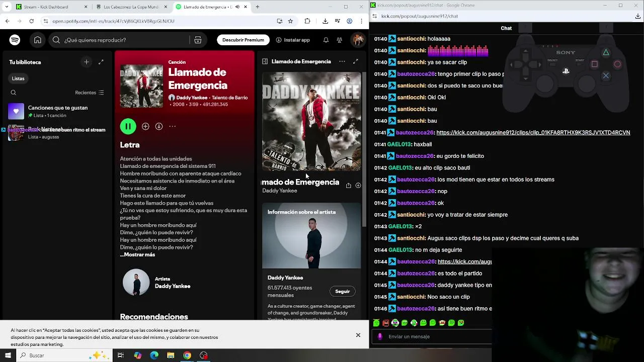Click large album art in Now Playing

[x=311, y=121]
